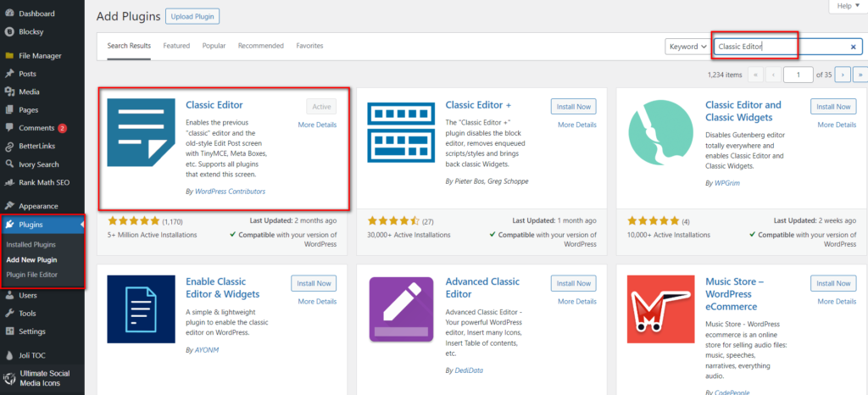Click Enable Classic Editor & Widgets thumbnail
The image size is (868, 395).
coord(142,309)
